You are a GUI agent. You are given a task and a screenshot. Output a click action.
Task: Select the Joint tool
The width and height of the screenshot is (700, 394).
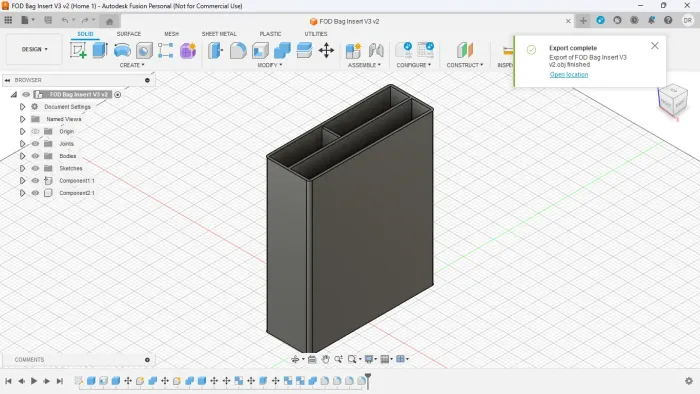tap(376, 50)
